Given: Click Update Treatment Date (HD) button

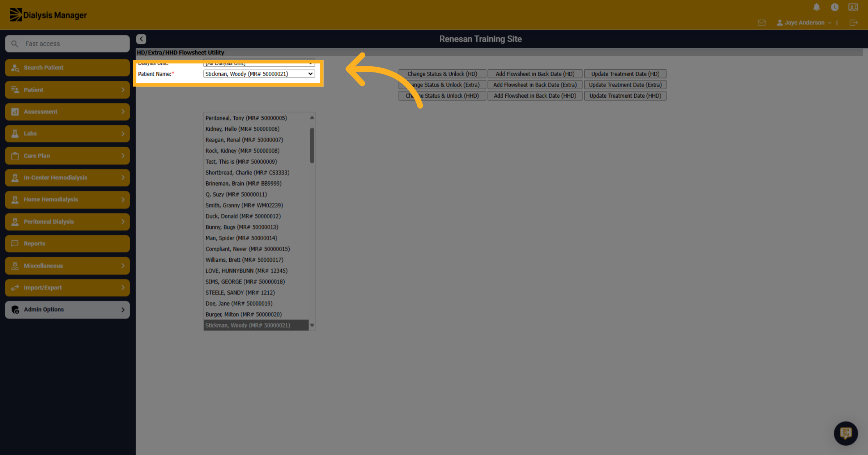Looking at the screenshot, I should pyautogui.click(x=625, y=74).
